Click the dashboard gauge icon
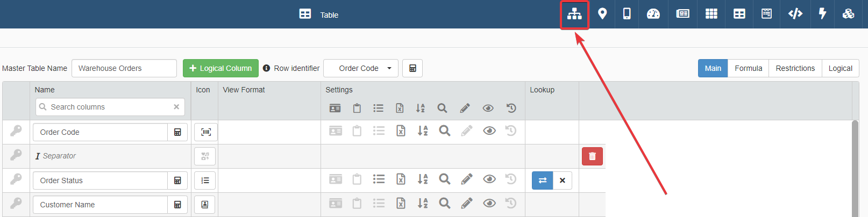 point(653,14)
